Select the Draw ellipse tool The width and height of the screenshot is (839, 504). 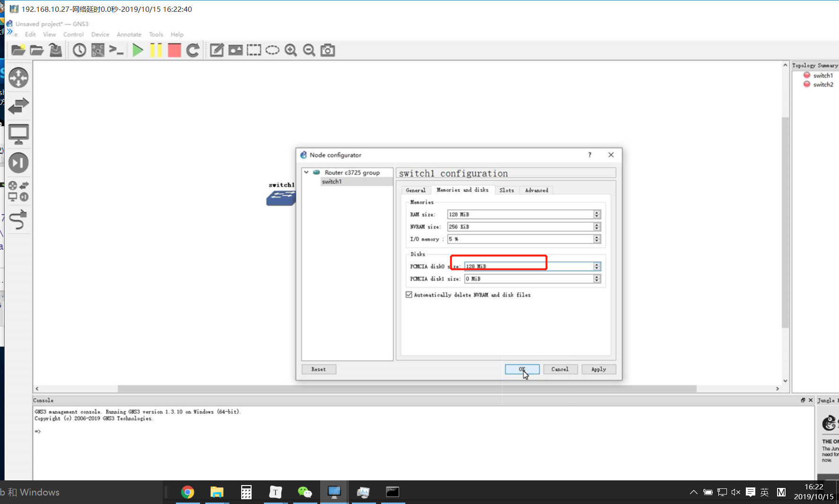[272, 50]
